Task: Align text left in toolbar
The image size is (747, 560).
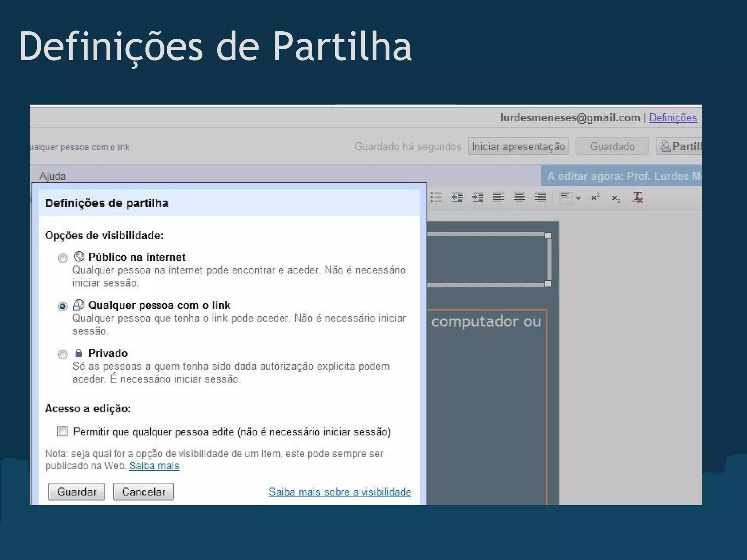Action: [499, 197]
